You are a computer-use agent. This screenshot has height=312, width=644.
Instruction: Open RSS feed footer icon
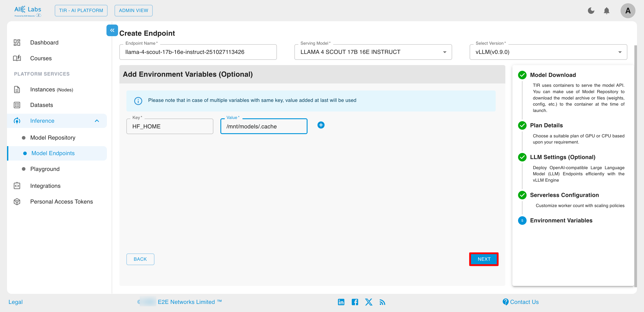click(382, 302)
